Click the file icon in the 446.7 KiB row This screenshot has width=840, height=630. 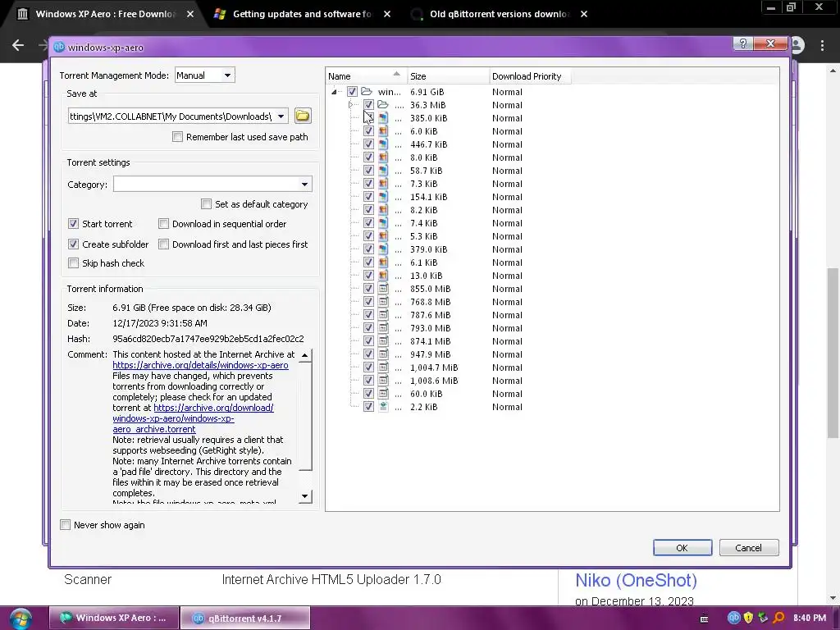click(383, 144)
